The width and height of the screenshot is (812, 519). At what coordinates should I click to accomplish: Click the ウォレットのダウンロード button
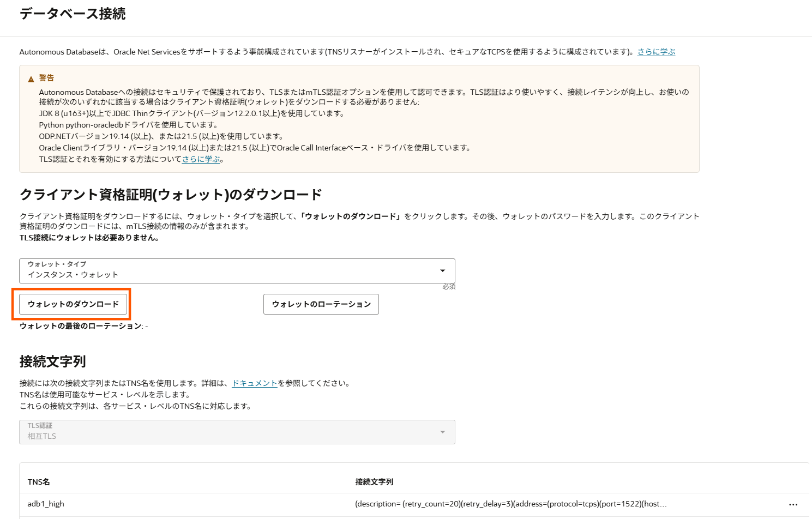(x=73, y=304)
